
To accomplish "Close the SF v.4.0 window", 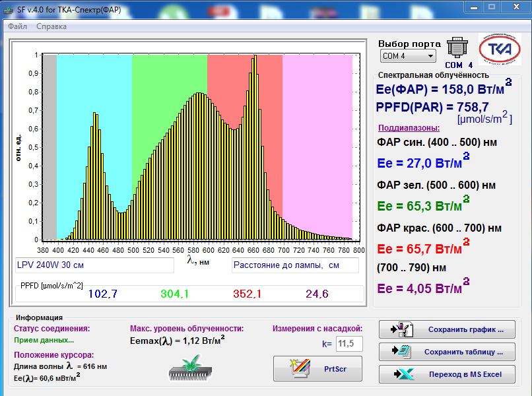I will coord(516,7).
